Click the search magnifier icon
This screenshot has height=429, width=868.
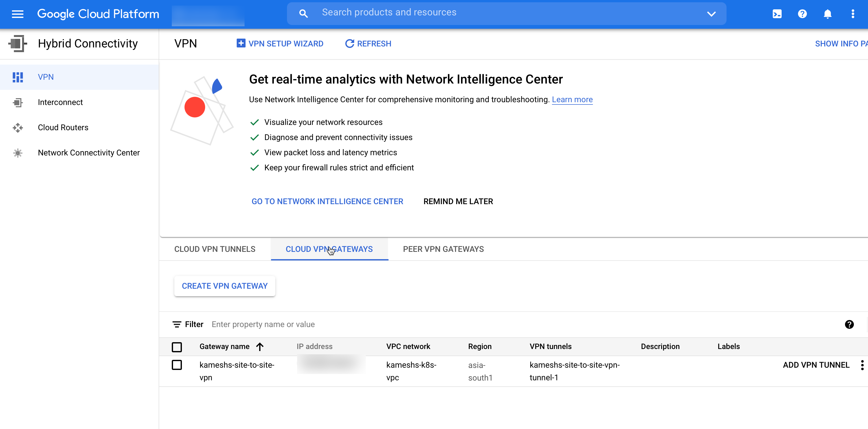[303, 14]
